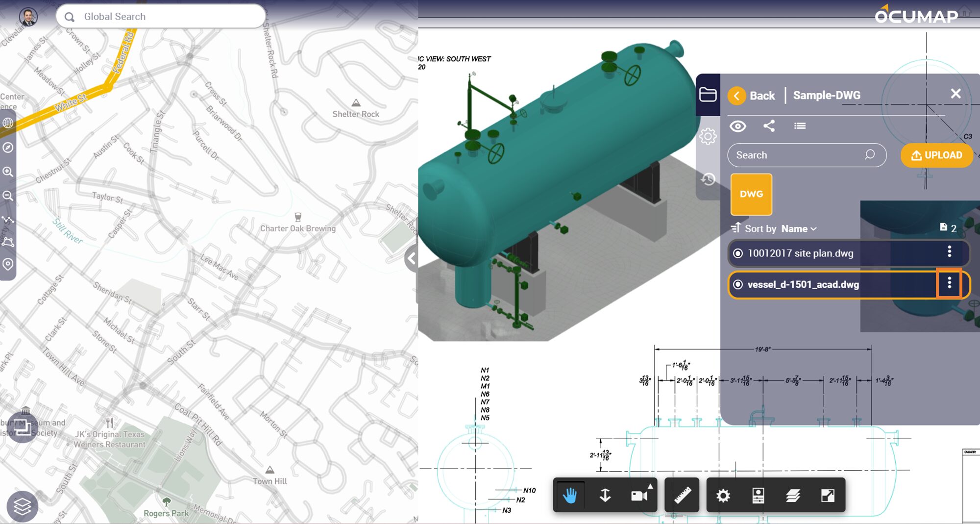980x524 pixels.
Task: Collapse the map panel with the arrow handle
Action: pyautogui.click(x=412, y=258)
